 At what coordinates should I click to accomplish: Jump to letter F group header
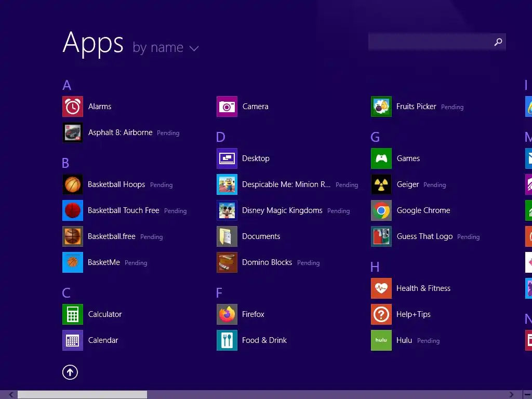tap(219, 293)
